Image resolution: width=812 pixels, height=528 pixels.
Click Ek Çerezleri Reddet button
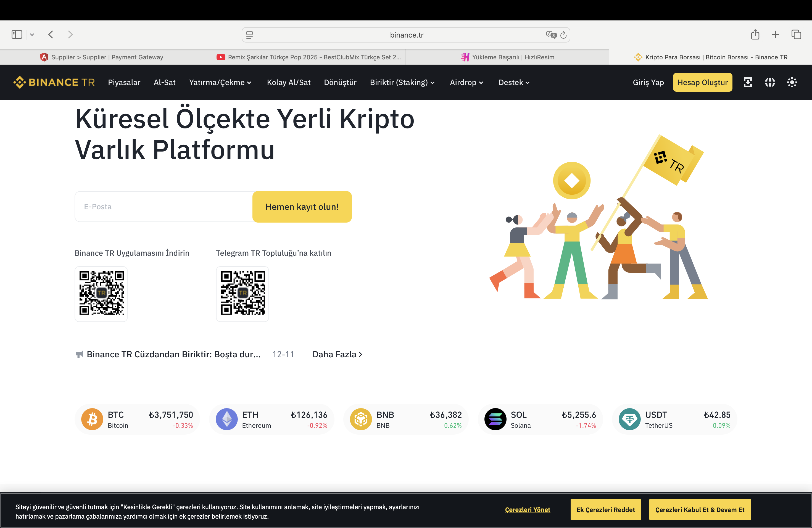point(606,509)
